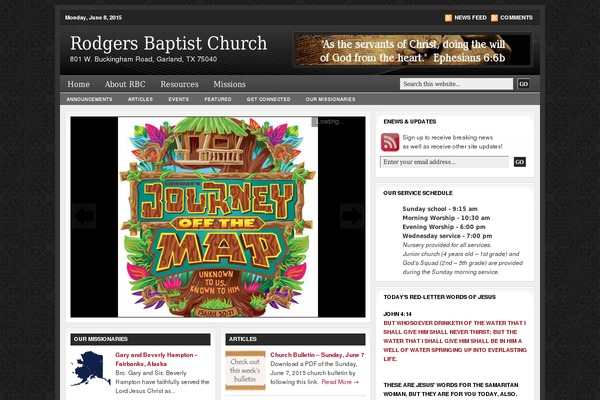Click the Journey Off The Map slide image

point(218,217)
